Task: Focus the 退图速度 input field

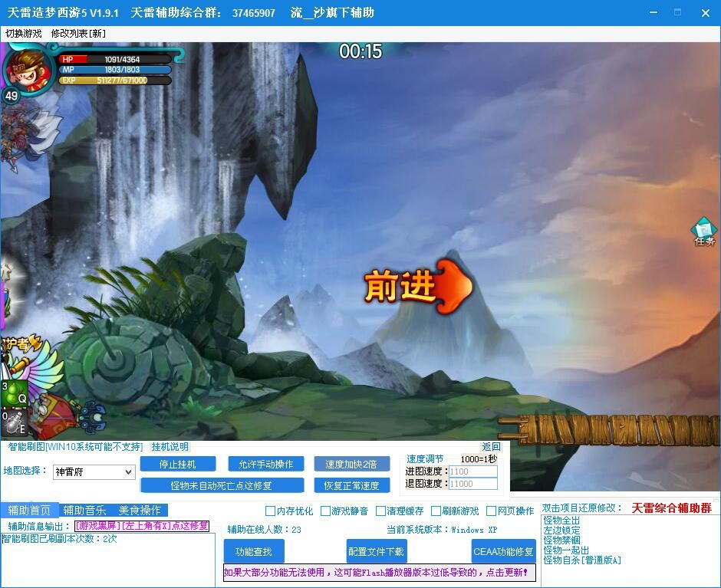Action: [472, 484]
